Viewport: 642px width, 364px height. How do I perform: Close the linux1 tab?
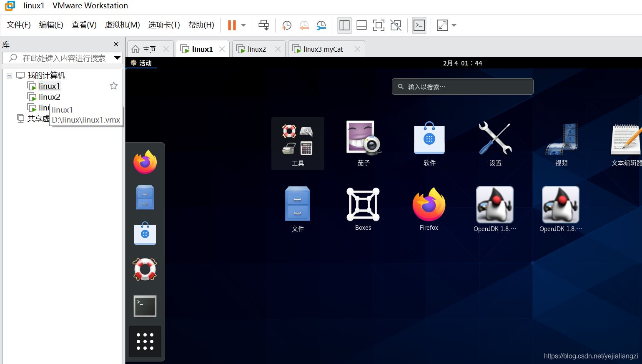[x=222, y=49]
